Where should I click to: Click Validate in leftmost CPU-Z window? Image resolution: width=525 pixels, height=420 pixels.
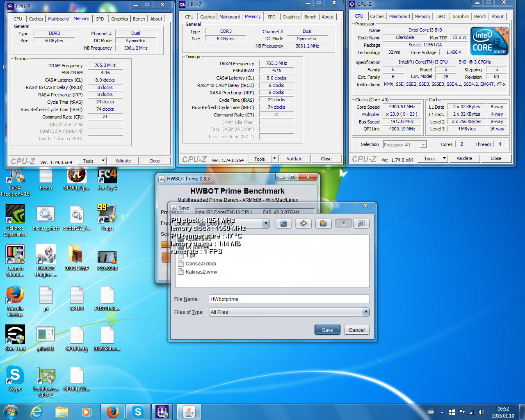(123, 161)
